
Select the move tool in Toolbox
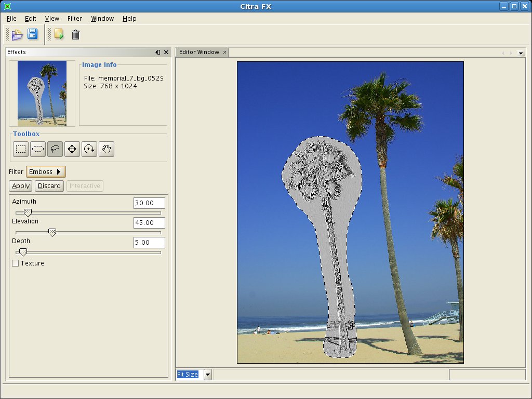click(72, 149)
